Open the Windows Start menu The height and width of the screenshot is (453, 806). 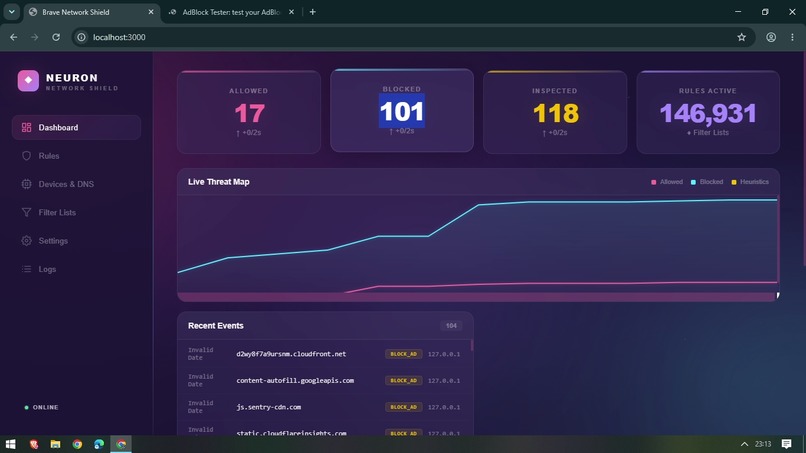tap(11, 444)
